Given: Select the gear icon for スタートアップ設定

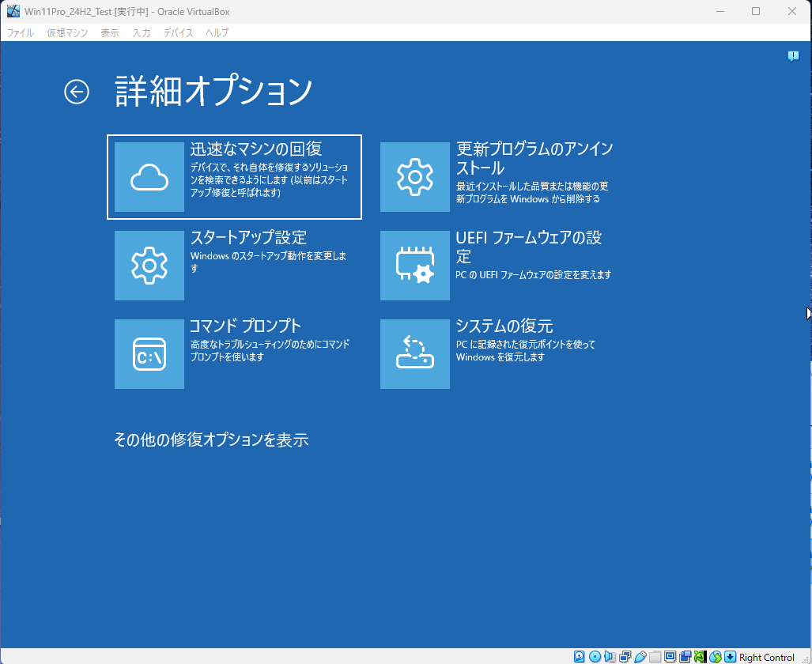Looking at the screenshot, I should pyautogui.click(x=149, y=266).
